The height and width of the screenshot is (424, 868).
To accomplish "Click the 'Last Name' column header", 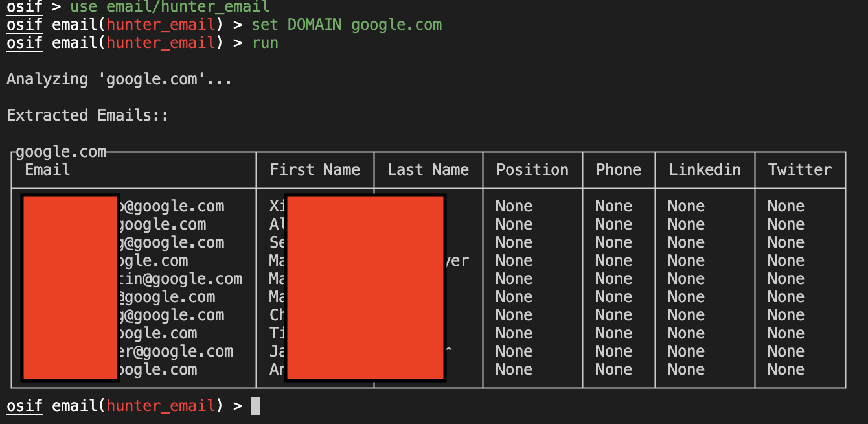I will click(x=428, y=170).
